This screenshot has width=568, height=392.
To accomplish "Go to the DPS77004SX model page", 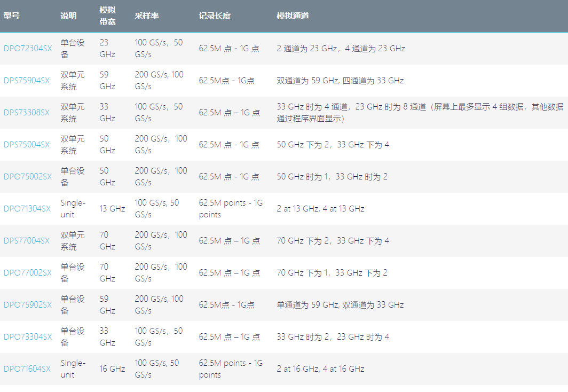I will coord(27,241).
